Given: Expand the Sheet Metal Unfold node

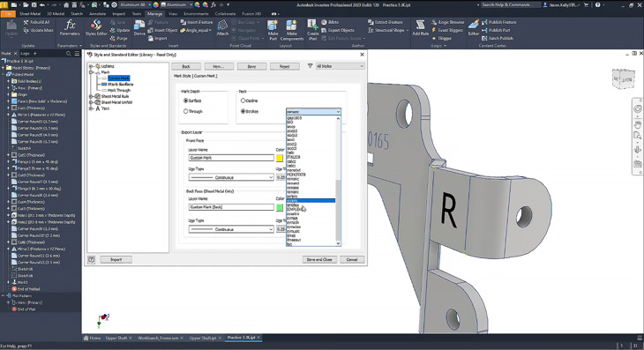Looking at the screenshot, I should click(91, 102).
